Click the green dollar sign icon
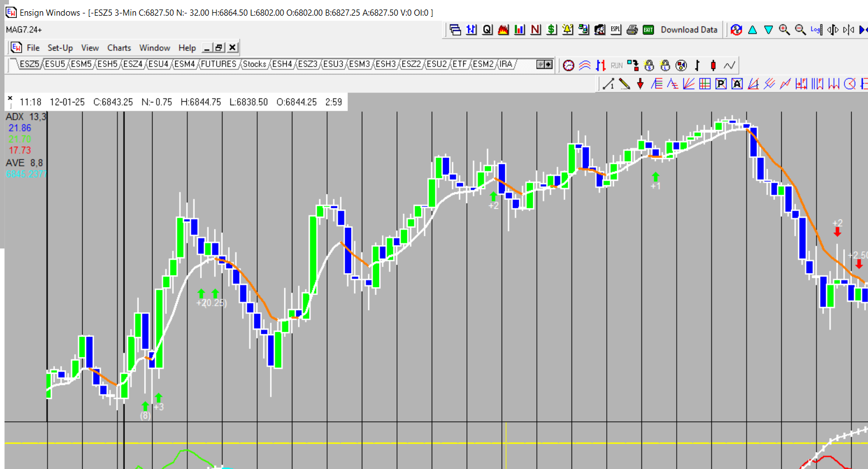This screenshot has width=868, height=469. [x=551, y=30]
